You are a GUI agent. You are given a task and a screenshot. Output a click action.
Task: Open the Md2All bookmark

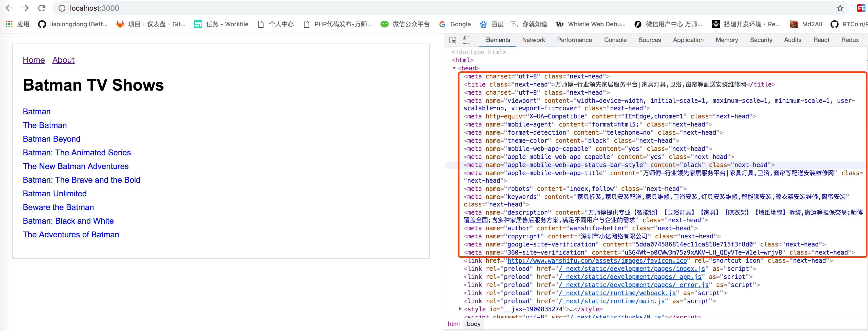click(x=806, y=24)
